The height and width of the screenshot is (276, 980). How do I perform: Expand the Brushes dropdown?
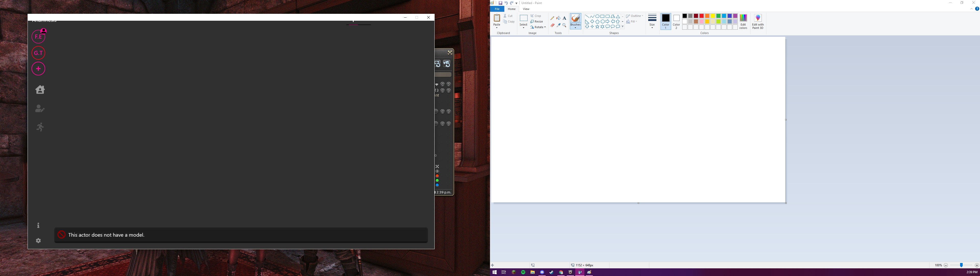[x=575, y=26]
